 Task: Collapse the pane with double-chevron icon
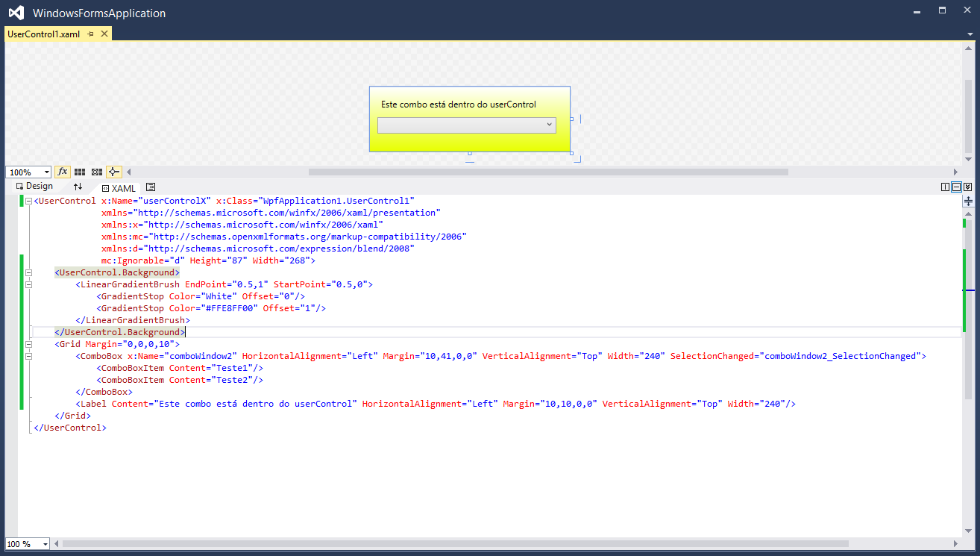pyautogui.click(x=967, y=187)
